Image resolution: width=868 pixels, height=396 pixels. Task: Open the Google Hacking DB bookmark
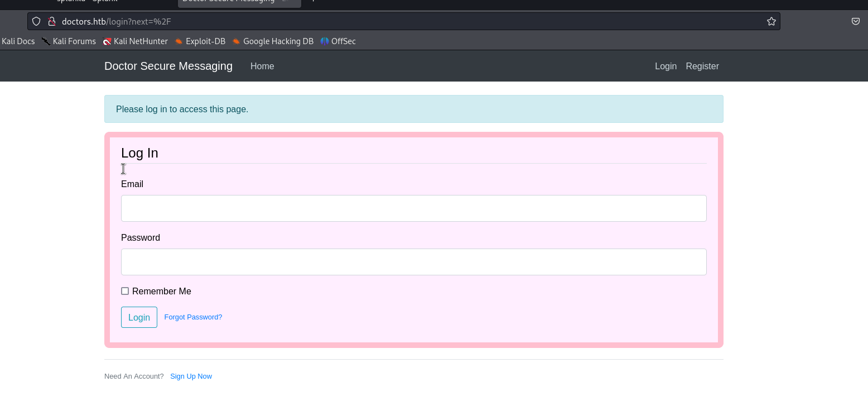tap(273, 41)
